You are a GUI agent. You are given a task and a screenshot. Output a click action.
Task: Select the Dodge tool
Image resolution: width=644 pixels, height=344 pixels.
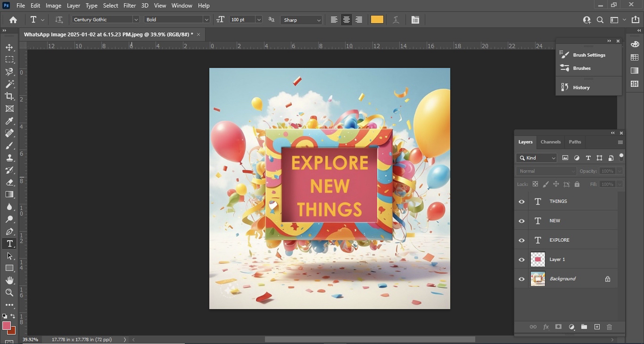coord(10,219)
